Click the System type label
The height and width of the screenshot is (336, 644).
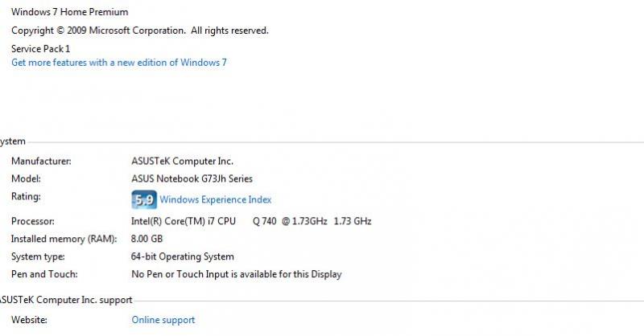[38, 256]
